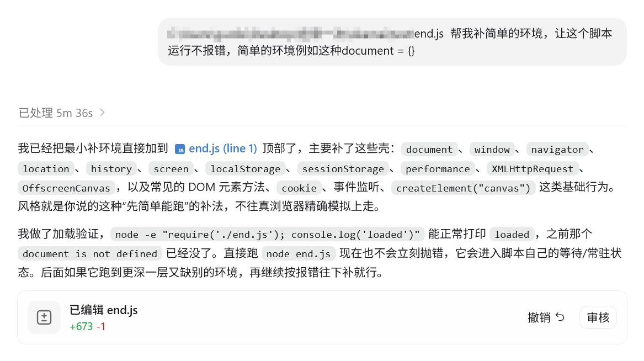Image resolution: width=644 pixels, height=361 pixels.
Task: Click the window code chip
Action: 492,150
